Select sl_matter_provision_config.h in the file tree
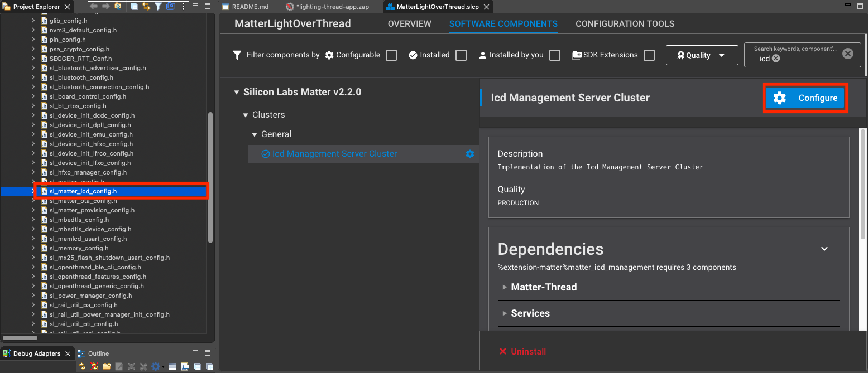The width and height of the screenshot is (868, 373). coord(92,210)
